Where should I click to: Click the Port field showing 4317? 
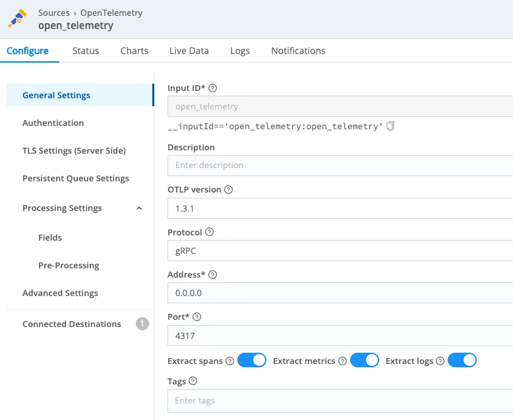[340, 336]
